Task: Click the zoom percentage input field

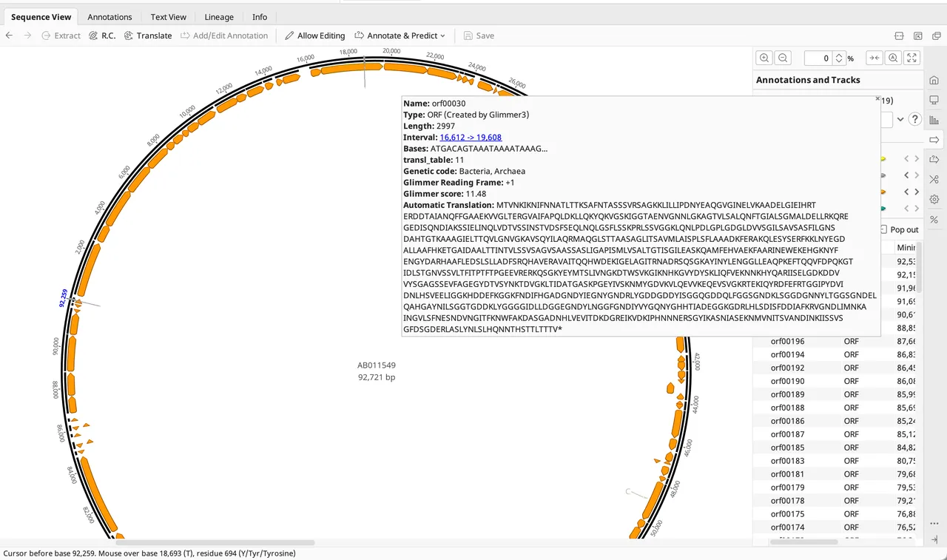Action: point(818,58)
